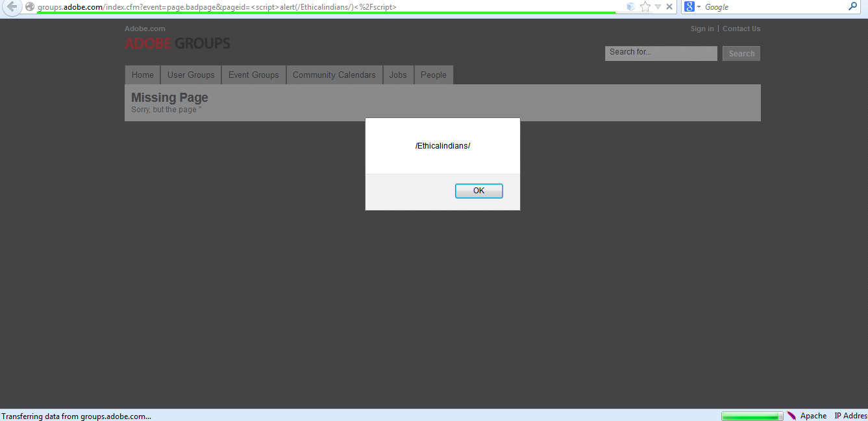Click the magnifier icon in the Google search box
868x421 pixels.
pyautogui.click(x=852, y=6)
